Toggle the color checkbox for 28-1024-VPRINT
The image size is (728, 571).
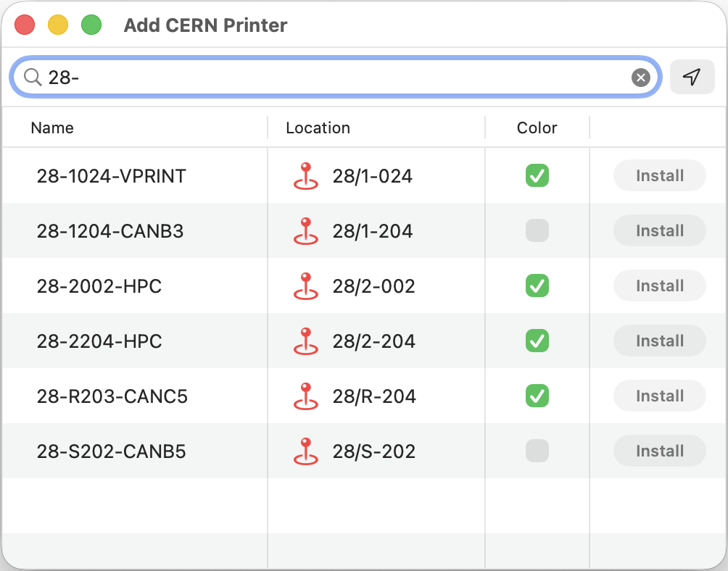pos(537,175)
